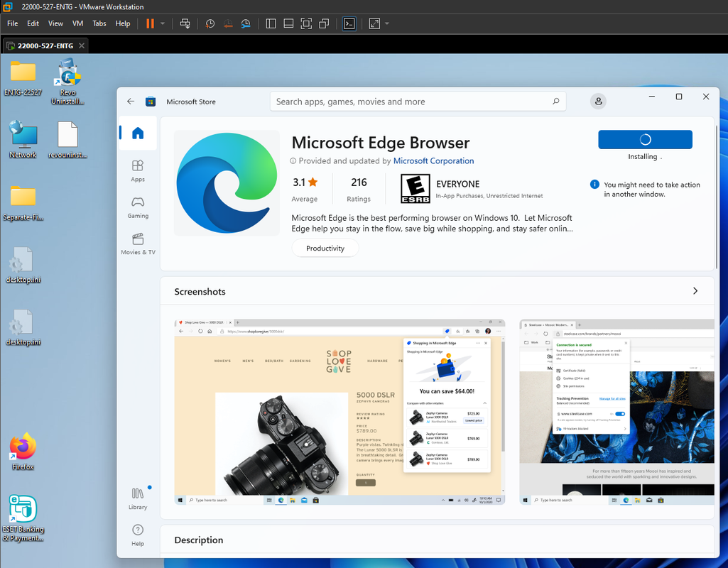Open the Gaming section in sidebar
Image resolution: width=728 pixels, height=568 pixels.
click(x=138, y=207)
